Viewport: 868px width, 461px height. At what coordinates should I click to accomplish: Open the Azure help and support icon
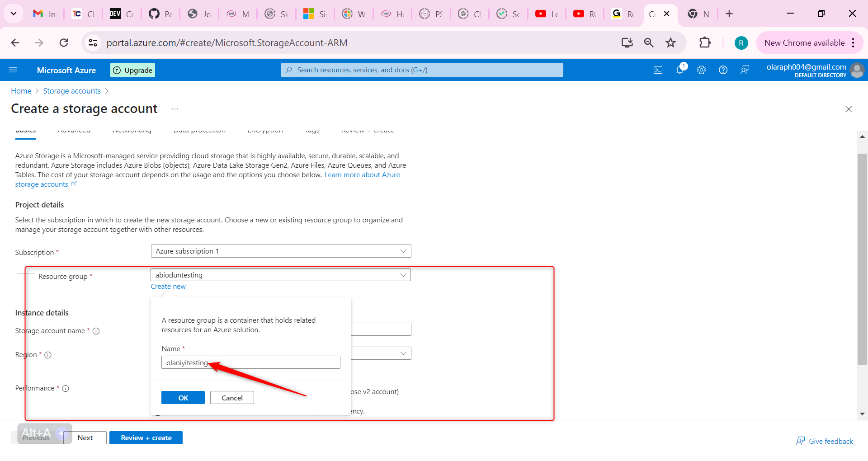723,70
